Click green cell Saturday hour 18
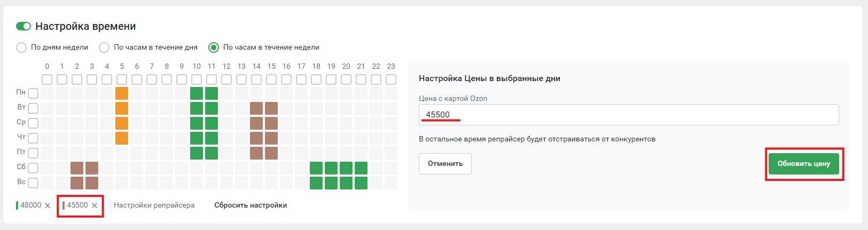Viewport: 868px width, 230px height. click(x=316, y=168)
